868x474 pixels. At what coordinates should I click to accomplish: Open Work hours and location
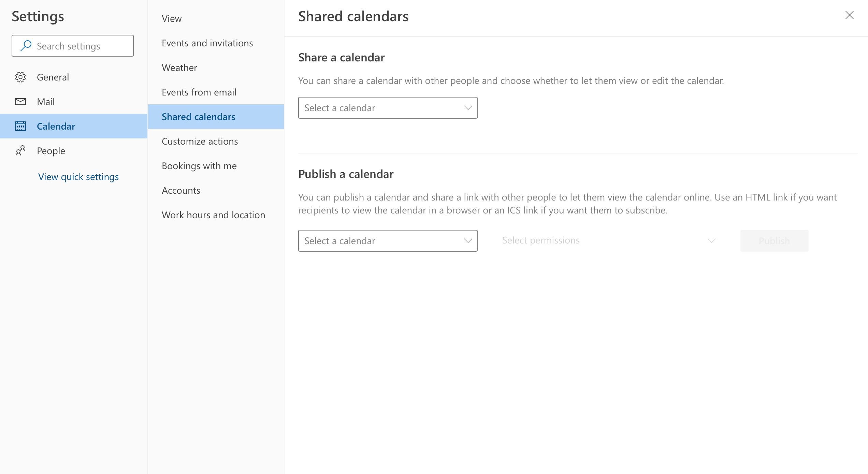213,215
